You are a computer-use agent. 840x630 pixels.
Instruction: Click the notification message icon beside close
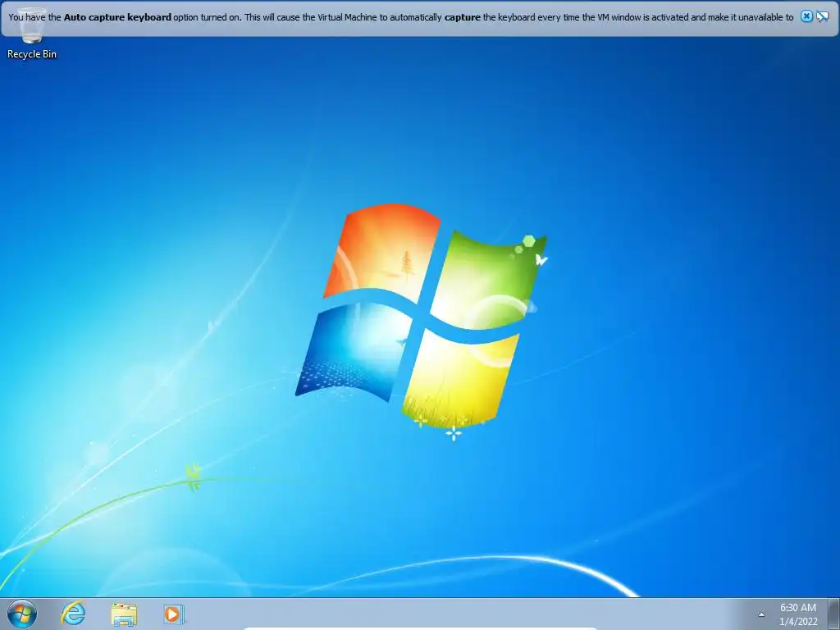(822, 16)
